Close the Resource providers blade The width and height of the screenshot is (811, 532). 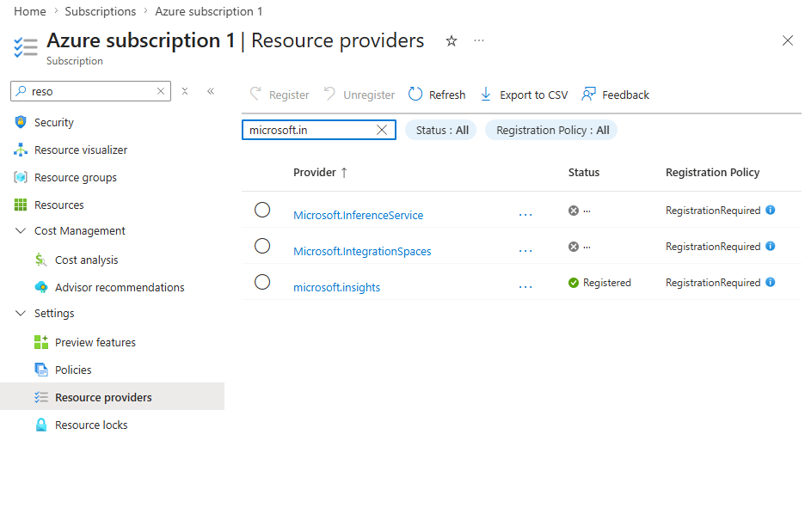pos(787,40)
